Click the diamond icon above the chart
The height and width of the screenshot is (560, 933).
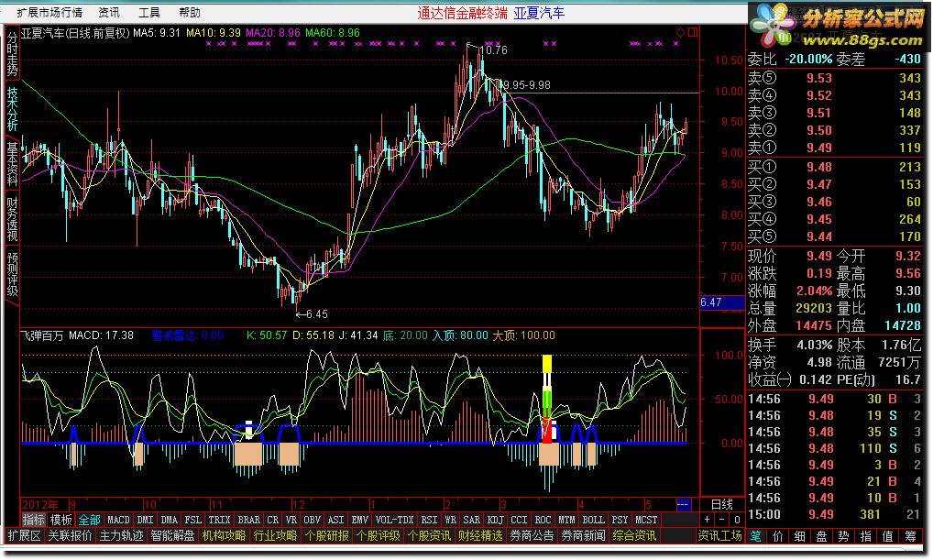(680, 32)
